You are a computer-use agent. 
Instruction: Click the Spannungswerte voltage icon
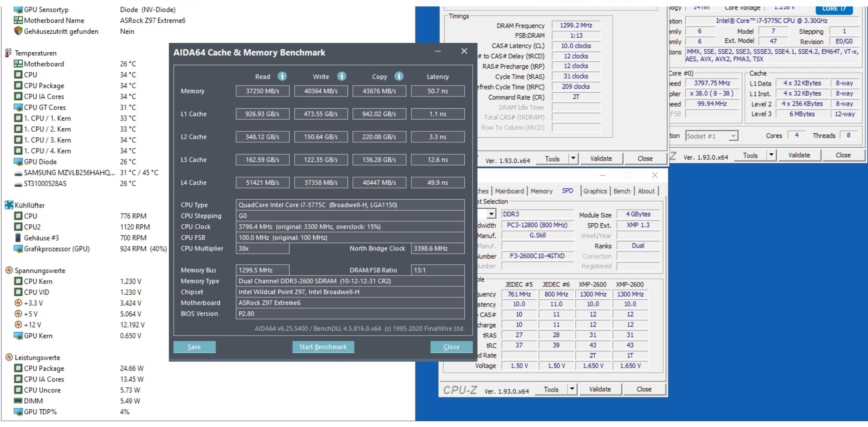pyautogui.click(x=9, y=270)
